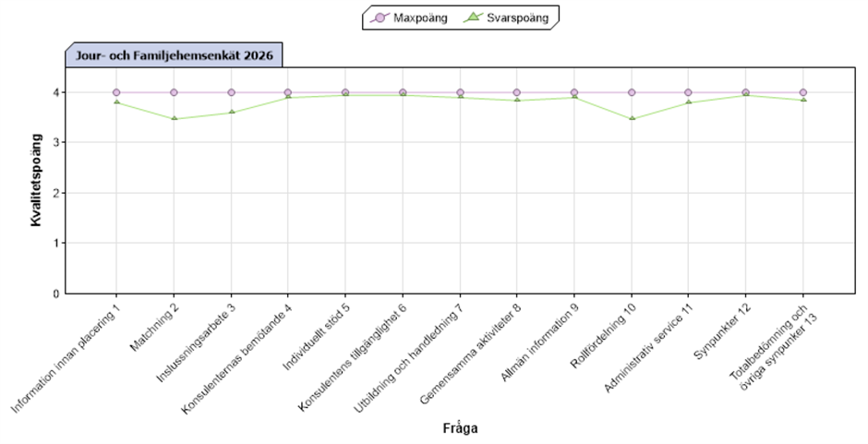
Task: Select the Svarspoäng legend label
Action: pos(518,18)
